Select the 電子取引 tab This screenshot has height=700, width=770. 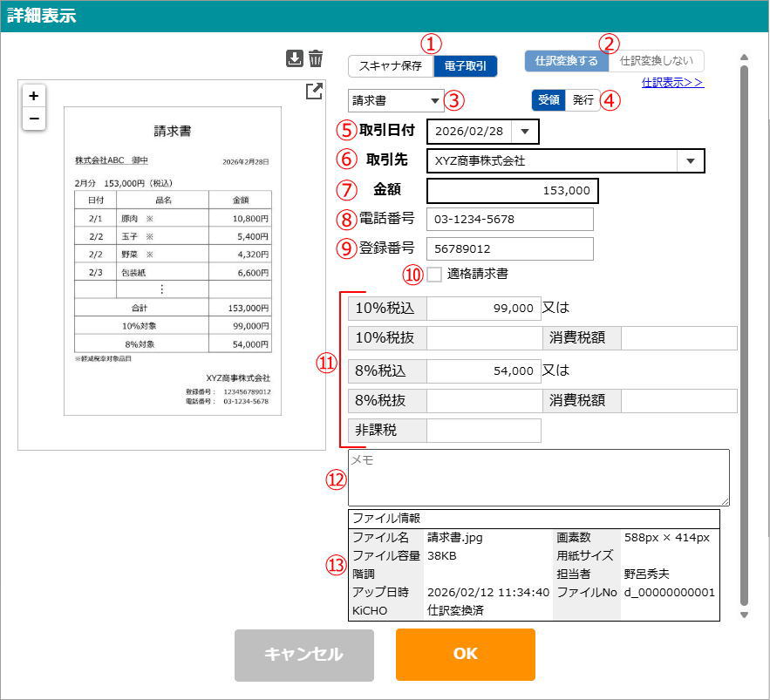[x=465, y=66]
